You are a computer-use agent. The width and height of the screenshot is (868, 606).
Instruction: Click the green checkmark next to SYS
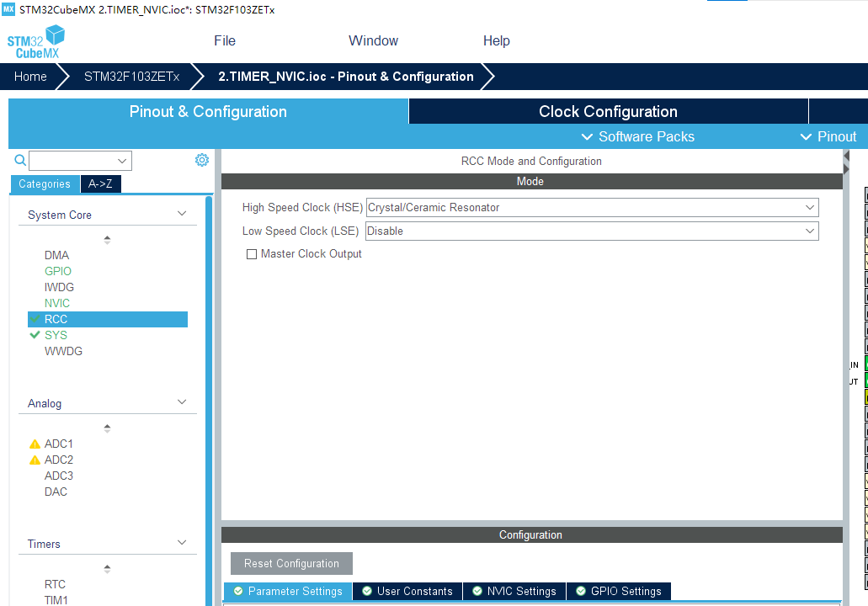(35, 335)
